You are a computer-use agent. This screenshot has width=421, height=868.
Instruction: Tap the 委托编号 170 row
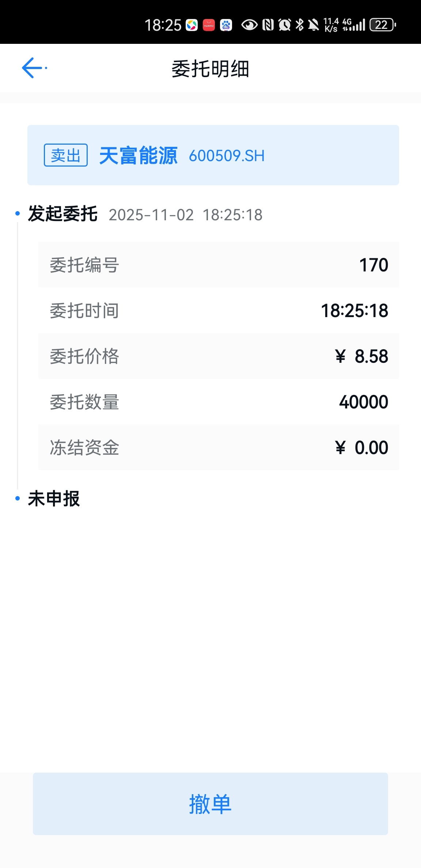point(219,264)
